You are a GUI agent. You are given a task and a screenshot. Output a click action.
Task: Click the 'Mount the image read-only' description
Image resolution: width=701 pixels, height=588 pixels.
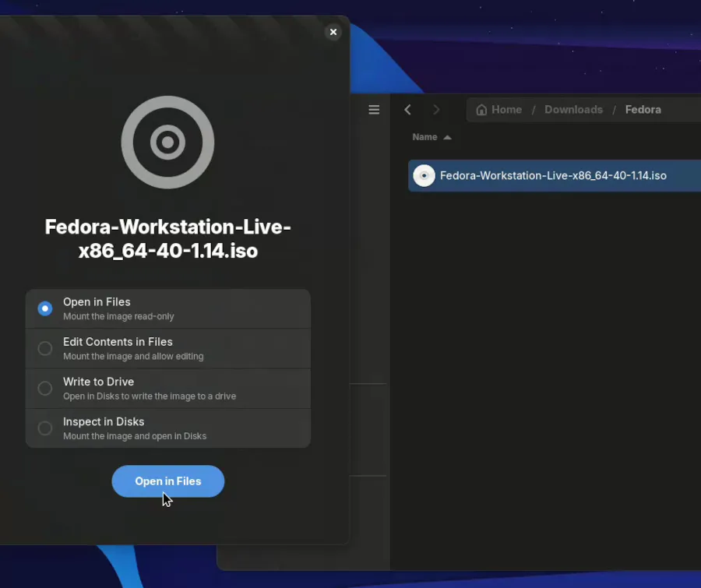click(x=118, y=316)
